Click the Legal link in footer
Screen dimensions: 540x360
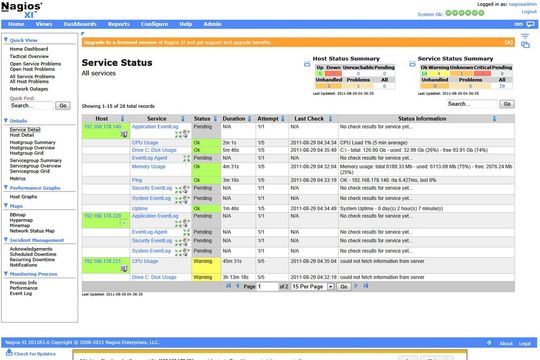click(x=525, y=343)
